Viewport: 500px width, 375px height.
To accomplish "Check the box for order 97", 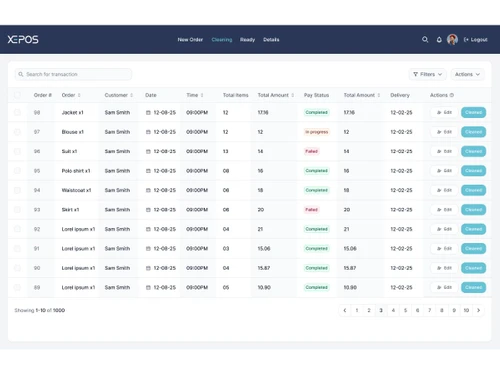I will (17, 132).
